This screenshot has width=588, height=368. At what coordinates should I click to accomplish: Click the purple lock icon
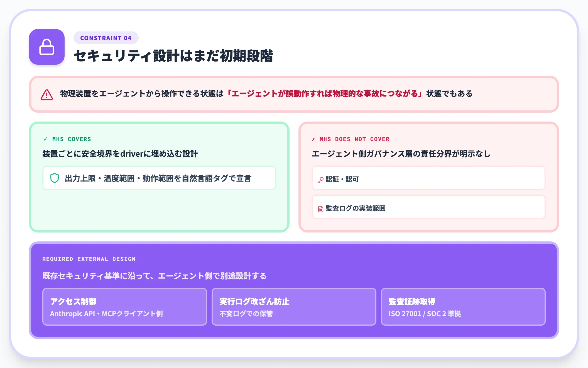pos(47,47)
